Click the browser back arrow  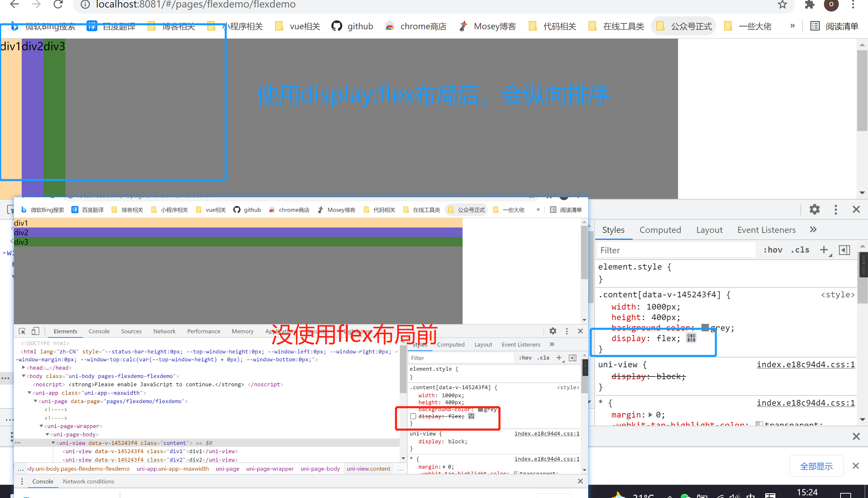(15, 4)
